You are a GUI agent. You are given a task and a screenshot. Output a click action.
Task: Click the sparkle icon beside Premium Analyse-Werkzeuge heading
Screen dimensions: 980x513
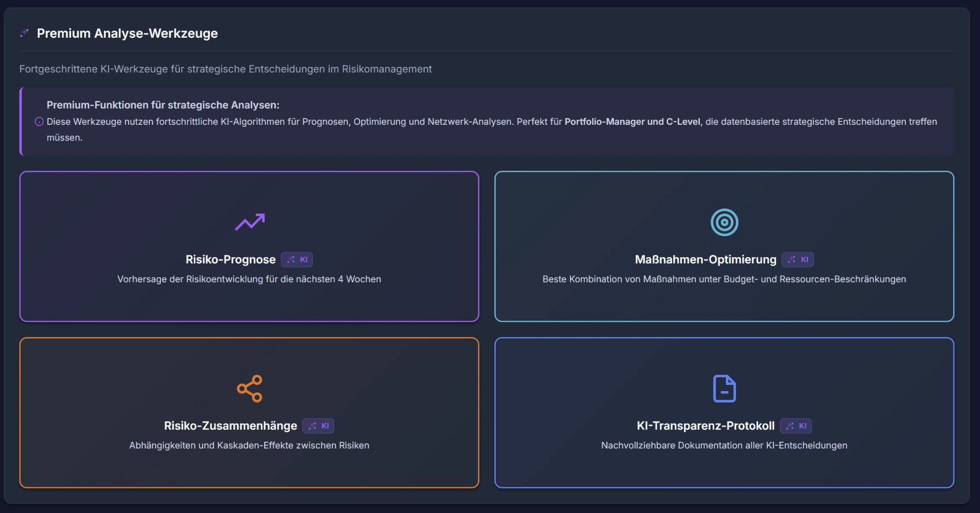(24, 33)
